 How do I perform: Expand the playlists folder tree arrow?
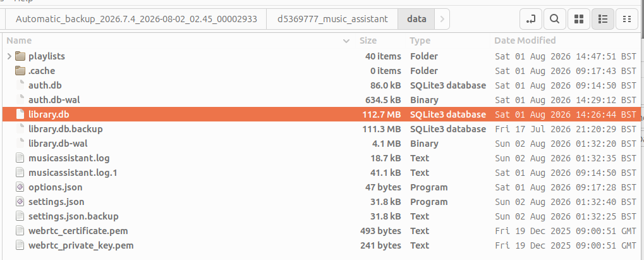(9, 56)
